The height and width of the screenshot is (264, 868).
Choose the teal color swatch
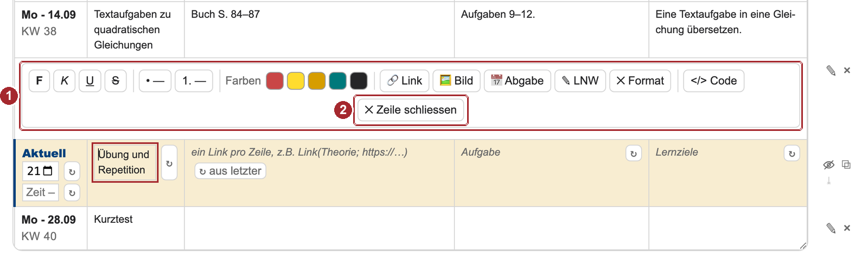click(337, 81)
